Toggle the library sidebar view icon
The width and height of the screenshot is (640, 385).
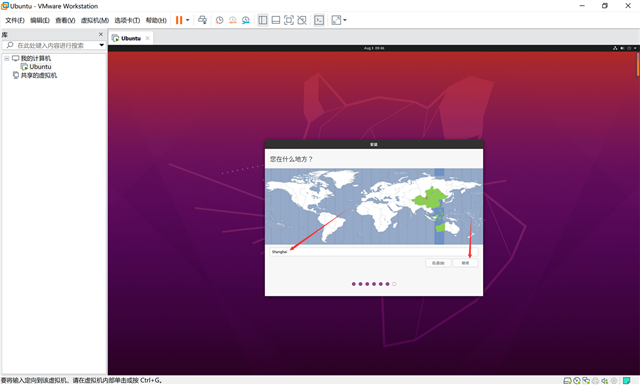[x=263, y=20]
